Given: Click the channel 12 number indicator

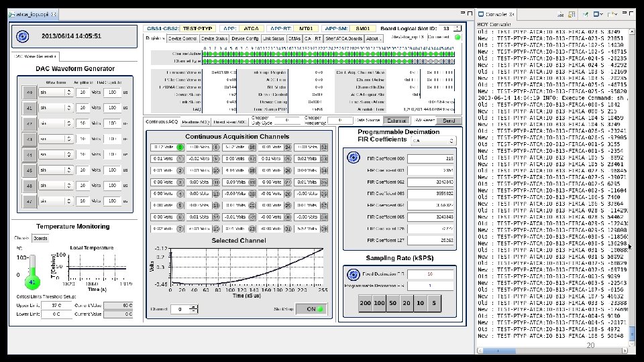Looking at the screenshot, I should click(x=216, y=194).
